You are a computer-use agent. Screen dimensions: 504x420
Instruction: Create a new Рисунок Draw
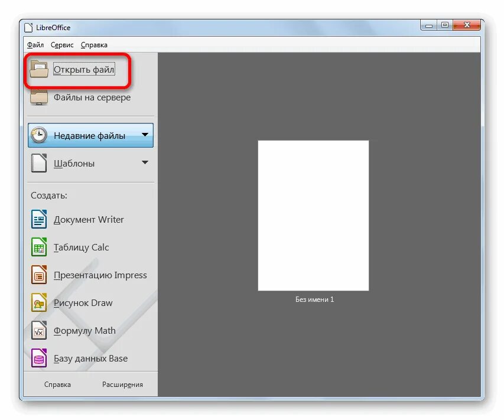(83, 302)
